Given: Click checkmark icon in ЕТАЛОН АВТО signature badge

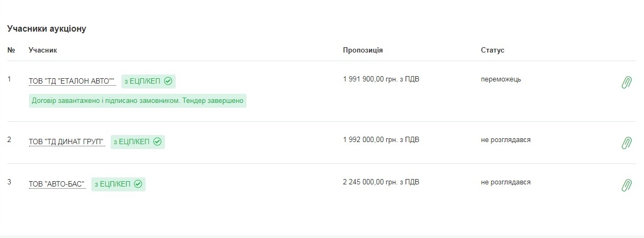Looking at the screenshot, I should (x=168, y=81).
